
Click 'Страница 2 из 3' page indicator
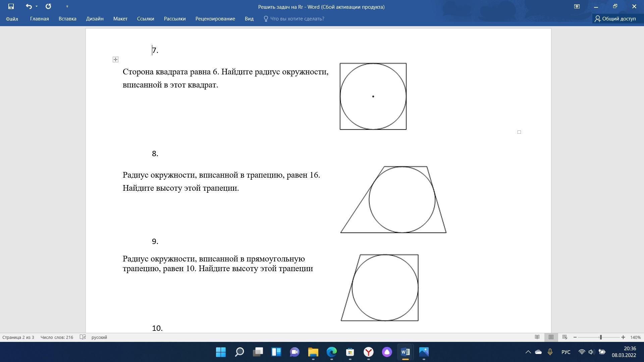pos(18,338)
